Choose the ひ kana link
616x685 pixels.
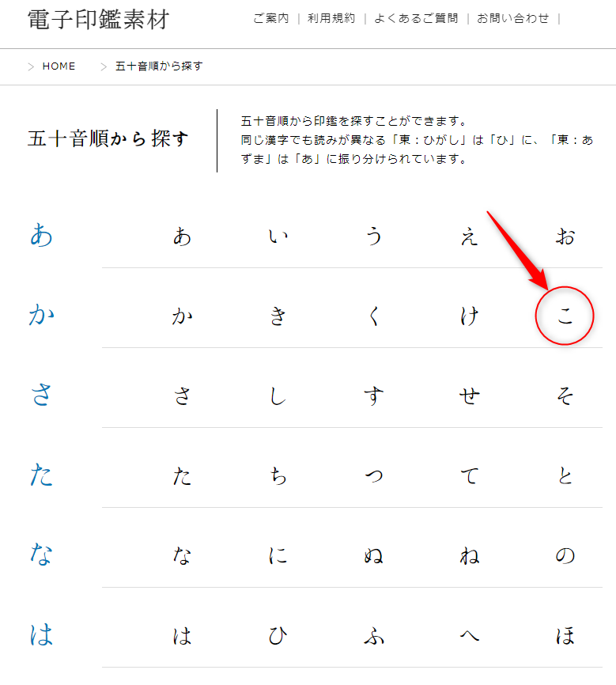coord(278,636)
